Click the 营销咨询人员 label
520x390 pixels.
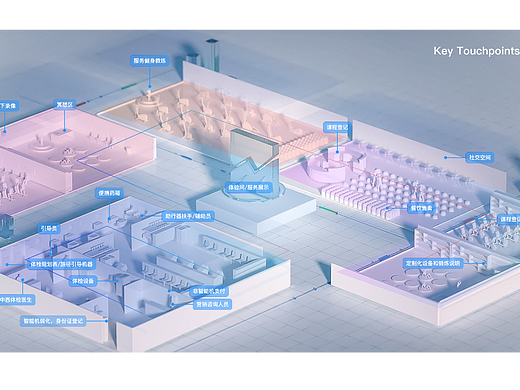(x=213, y=304)
